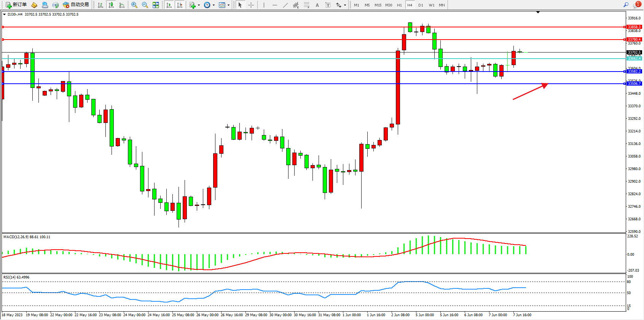Image resolution: width=644 pixels, height=320 pixels.
Task: Select the line chart style icon
Action: click(x=122, y=5)
